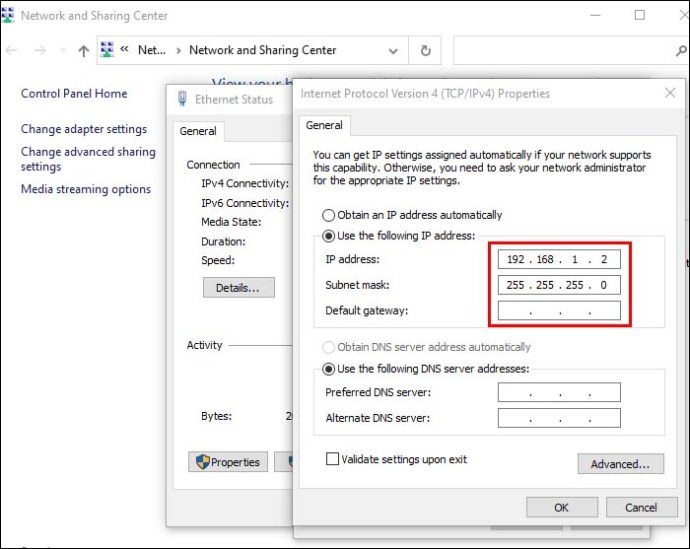Expand the arrow after the Net... breadcrumb

(178, 51)
